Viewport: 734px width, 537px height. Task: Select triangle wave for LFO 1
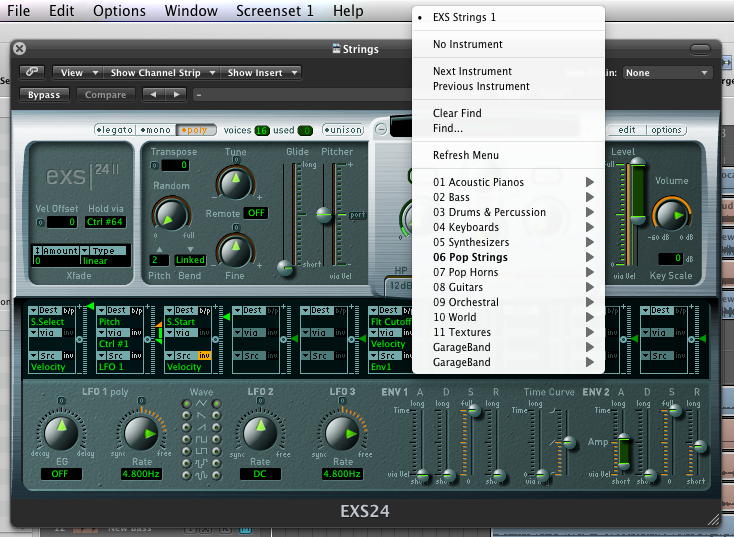pos(186,404)
